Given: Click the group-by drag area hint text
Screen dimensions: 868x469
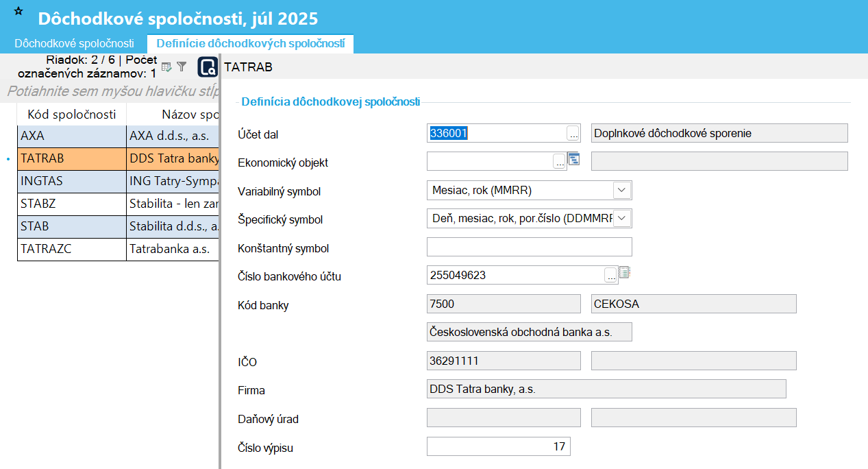Looking at the screenshot, I should click(x=113, y=91).
